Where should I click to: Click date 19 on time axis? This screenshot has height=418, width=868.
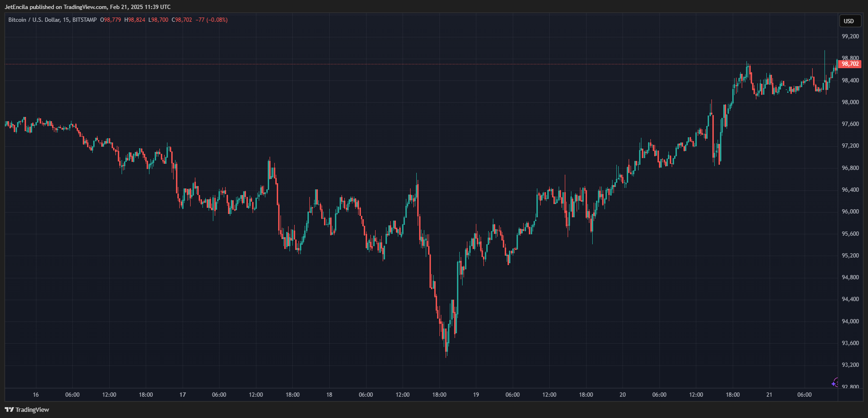tap(476, 395)
